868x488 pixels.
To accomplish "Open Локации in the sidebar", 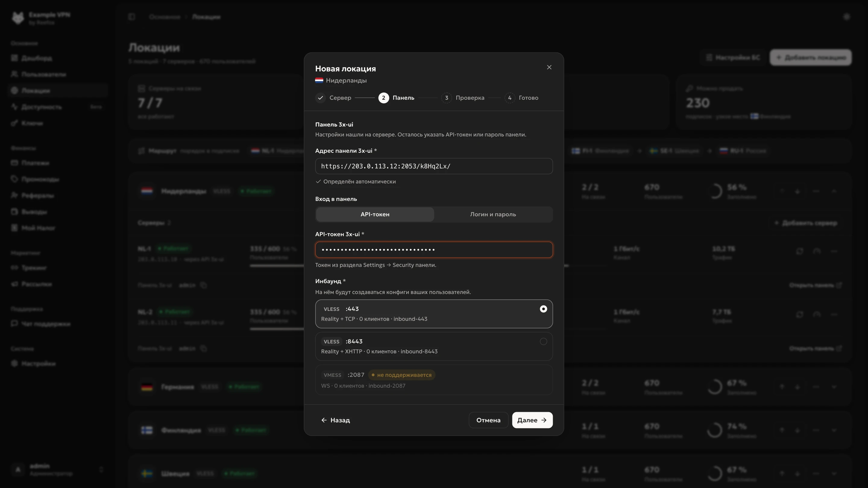I will pyautogui.click(x=57, y=91).
